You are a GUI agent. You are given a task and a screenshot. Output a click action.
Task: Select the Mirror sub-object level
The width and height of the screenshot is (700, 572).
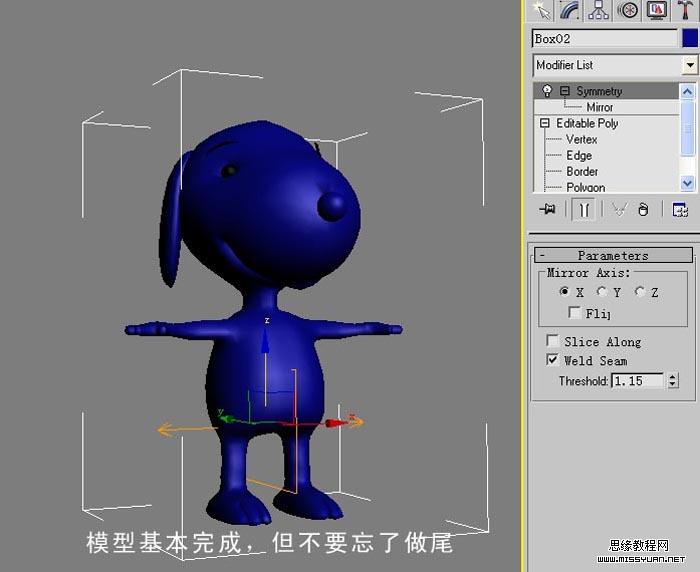[x=600, y=107]
